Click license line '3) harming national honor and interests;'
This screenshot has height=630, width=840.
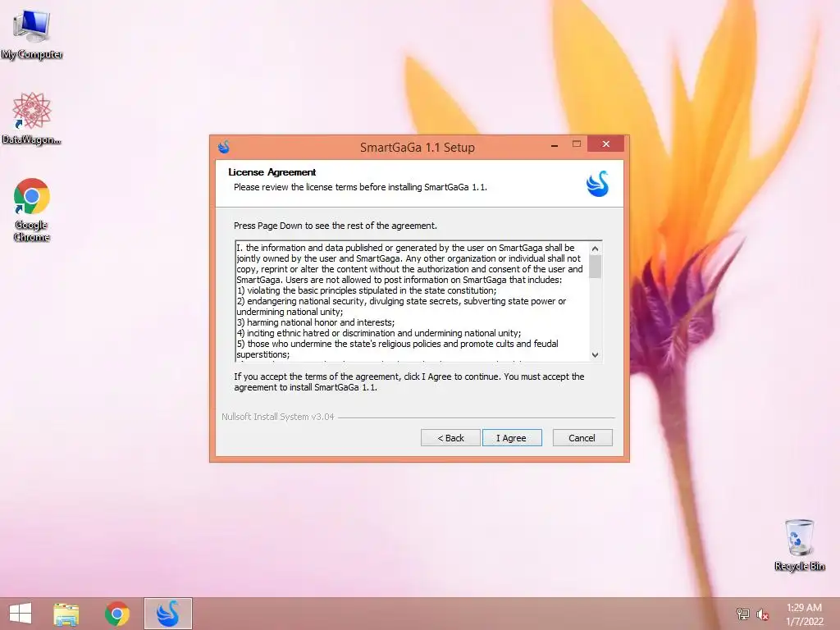point(316,322)
